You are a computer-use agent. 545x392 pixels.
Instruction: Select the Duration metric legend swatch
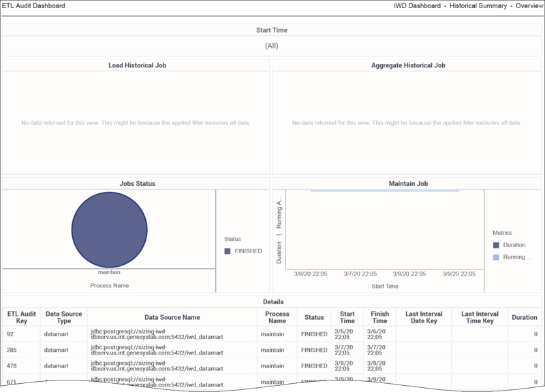pos(497,245)
